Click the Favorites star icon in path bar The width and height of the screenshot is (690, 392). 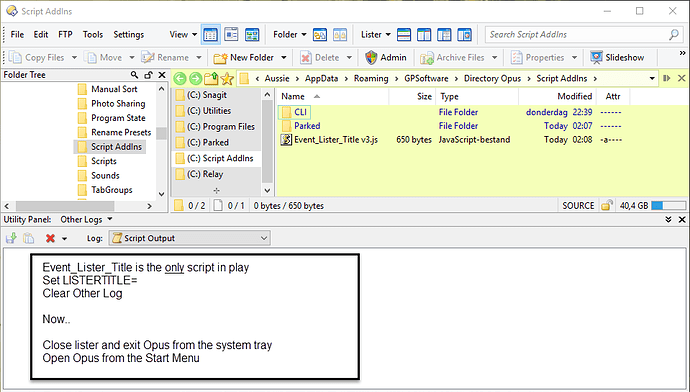pyautogui.click(x=227, y=79)
